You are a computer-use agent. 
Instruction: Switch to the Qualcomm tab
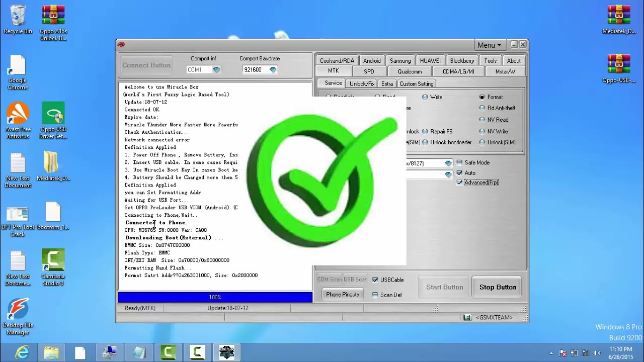(x=410, y=71)
